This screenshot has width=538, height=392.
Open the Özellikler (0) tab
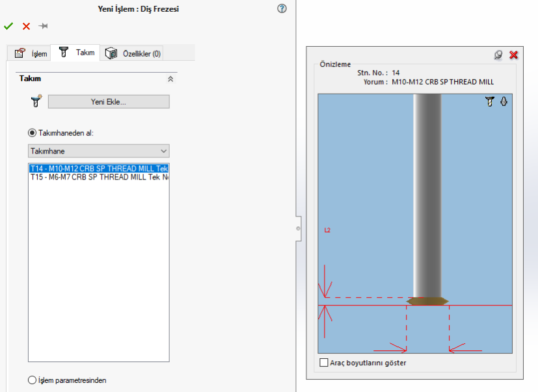133,53
